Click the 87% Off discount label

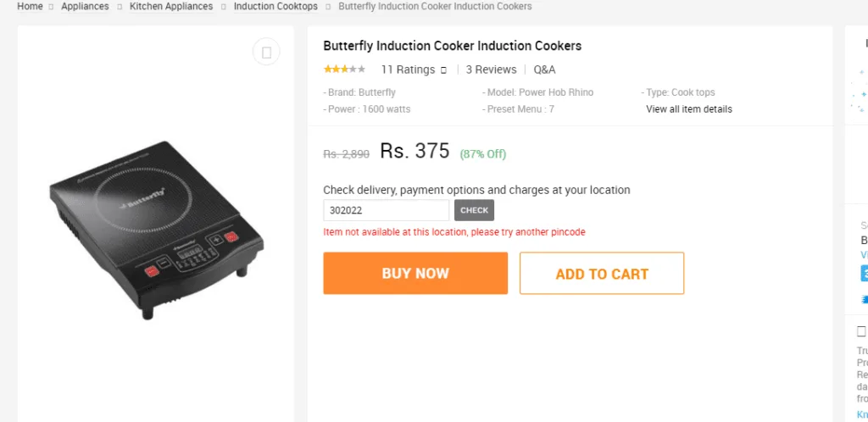point(482,154)
